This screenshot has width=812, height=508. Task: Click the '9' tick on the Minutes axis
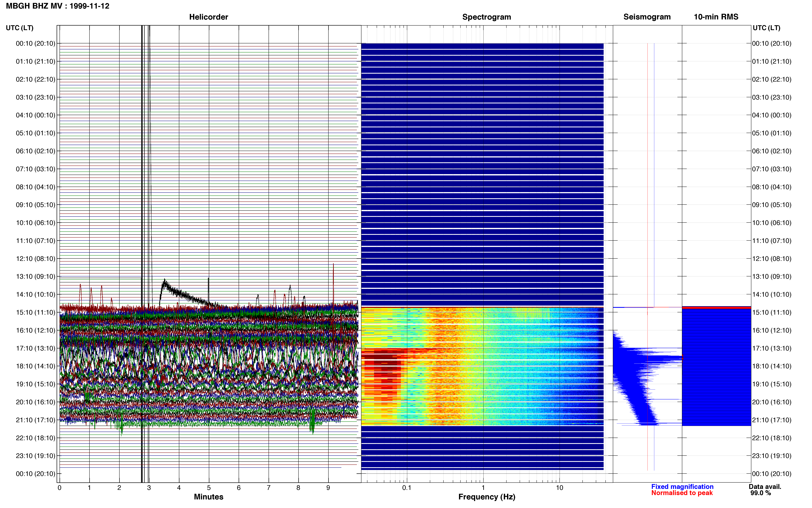[328, 488]
